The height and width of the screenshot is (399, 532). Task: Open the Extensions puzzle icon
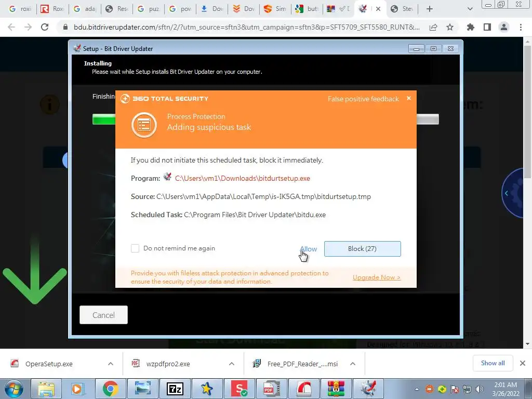(471, 27)
